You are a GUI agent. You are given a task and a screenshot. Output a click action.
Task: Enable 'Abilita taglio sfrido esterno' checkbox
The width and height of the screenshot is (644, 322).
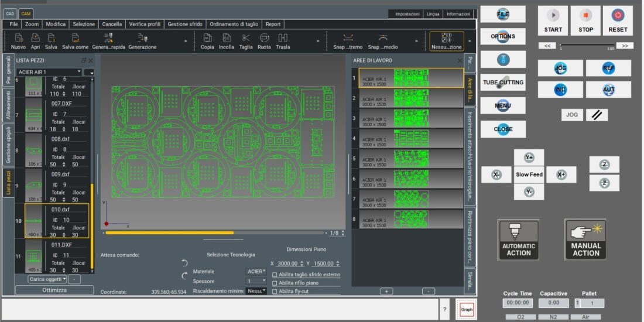275,275
